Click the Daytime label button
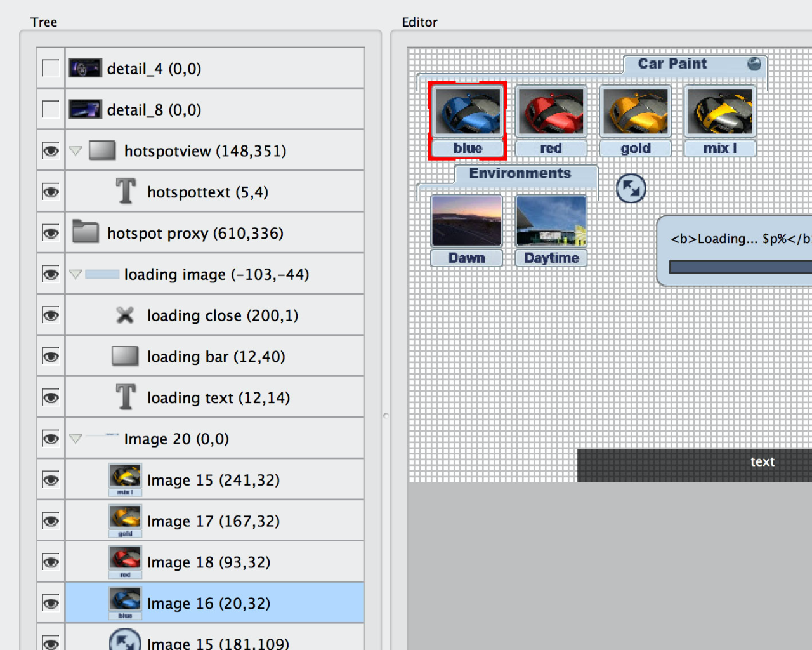812x650 pixels. point(551,258)
